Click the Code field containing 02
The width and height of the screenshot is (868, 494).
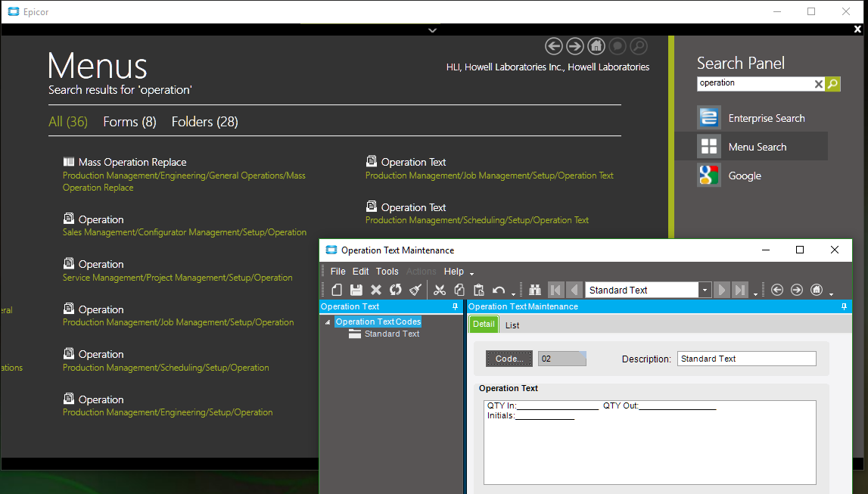tap(562, 359)
